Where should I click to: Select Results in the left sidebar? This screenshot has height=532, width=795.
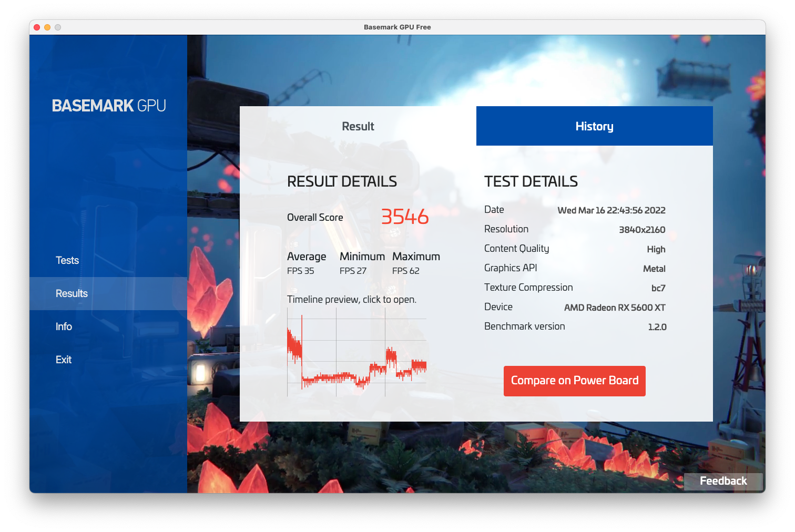[x=72, y=293]
